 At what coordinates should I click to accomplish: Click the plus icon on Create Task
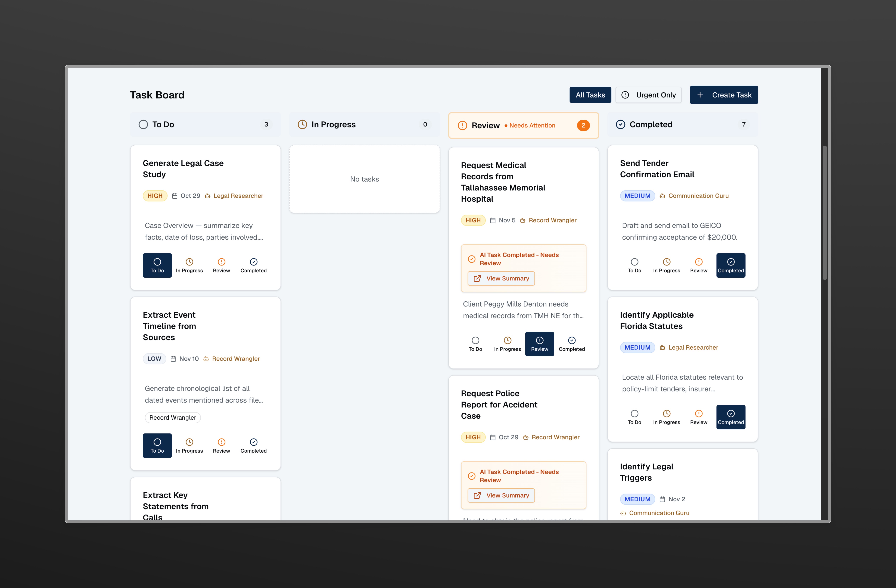[x=700, y=95]
